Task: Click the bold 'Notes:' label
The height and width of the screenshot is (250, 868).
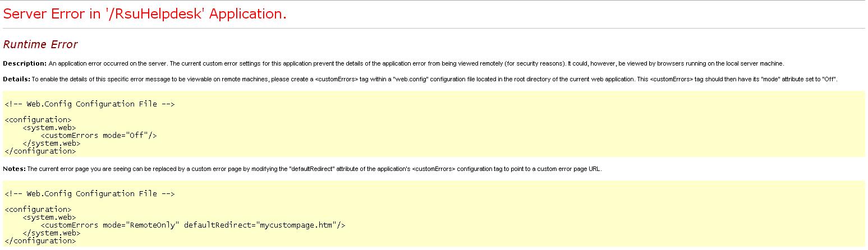Action: (14, 169)
